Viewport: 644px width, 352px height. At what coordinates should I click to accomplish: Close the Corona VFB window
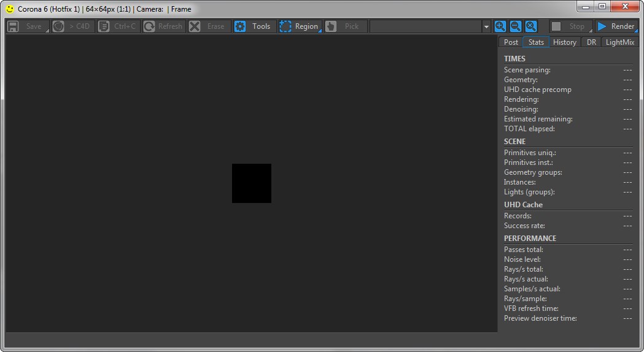(625, 7)
